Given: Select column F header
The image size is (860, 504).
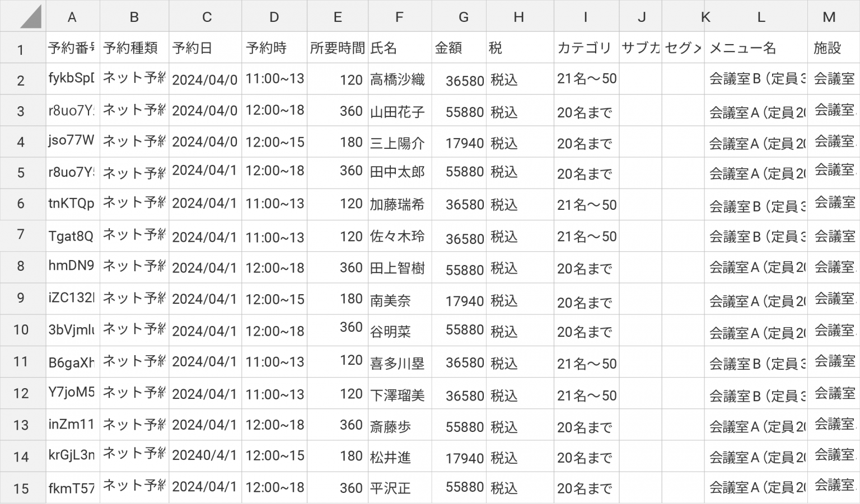Looking at the screenshot, I should [399, 16].
